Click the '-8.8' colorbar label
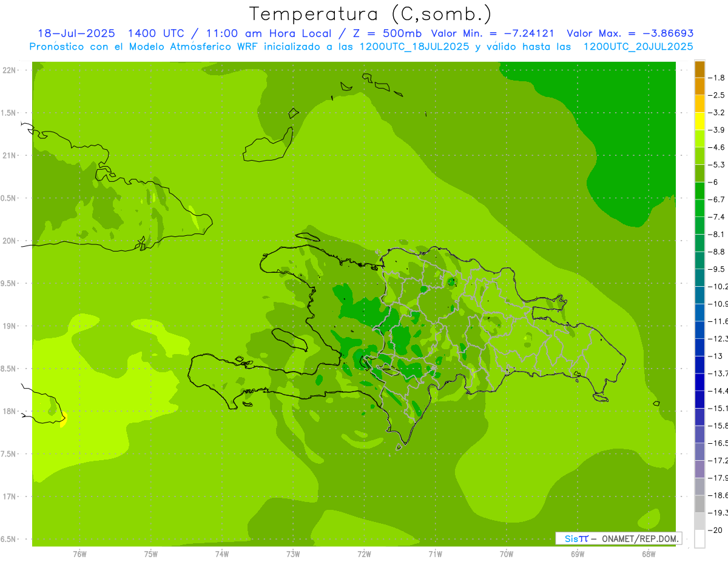This screenshot has width=728, height=562. pos(716,252)
